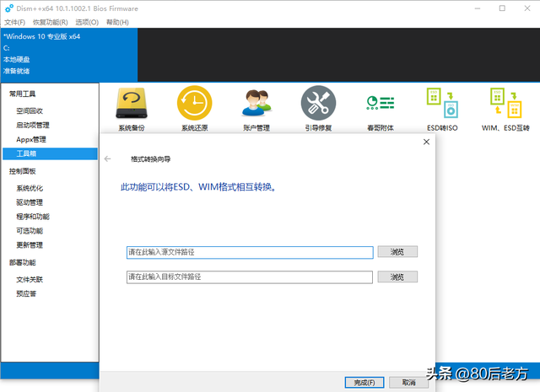Select the Windows 10 专业版 x64 image tile
The width and height of the screenshot is (540, 392).
click(69, 55)
